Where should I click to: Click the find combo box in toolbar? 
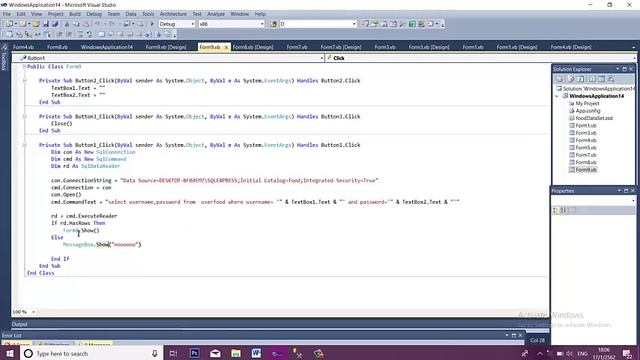tap(318, 24)
